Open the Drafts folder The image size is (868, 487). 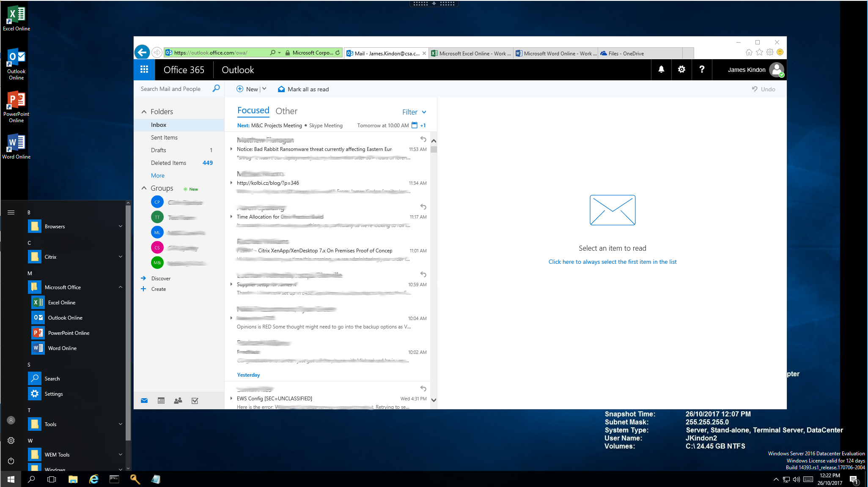[x=179, y=150]
